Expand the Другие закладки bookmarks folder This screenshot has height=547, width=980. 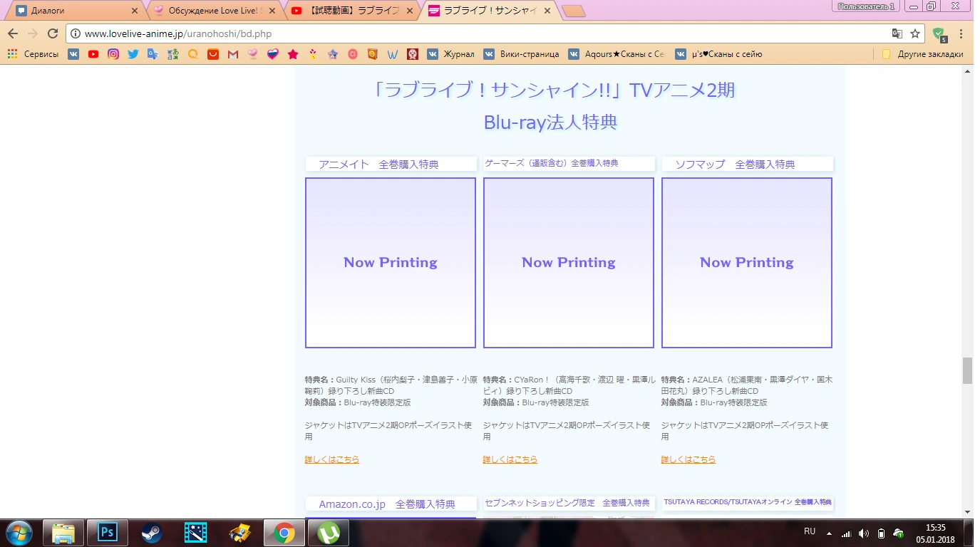tap(922, 54)
